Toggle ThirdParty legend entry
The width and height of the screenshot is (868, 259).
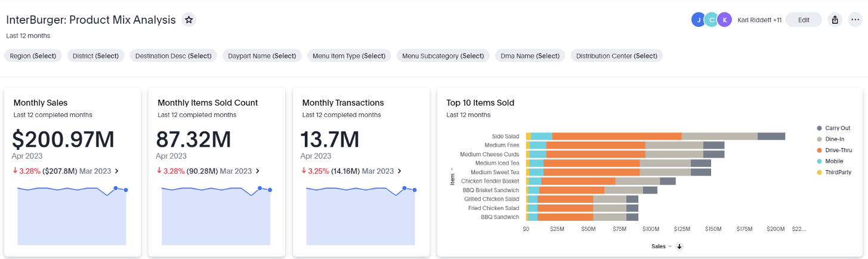pos(833,172)
